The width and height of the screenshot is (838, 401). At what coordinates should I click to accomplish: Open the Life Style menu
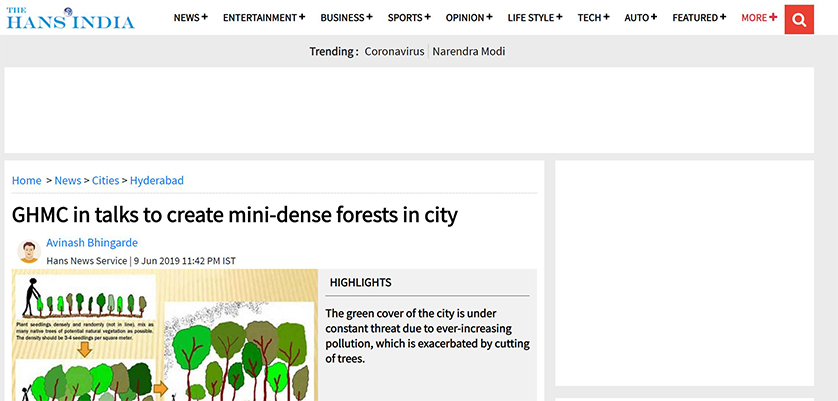click(535, 18)
